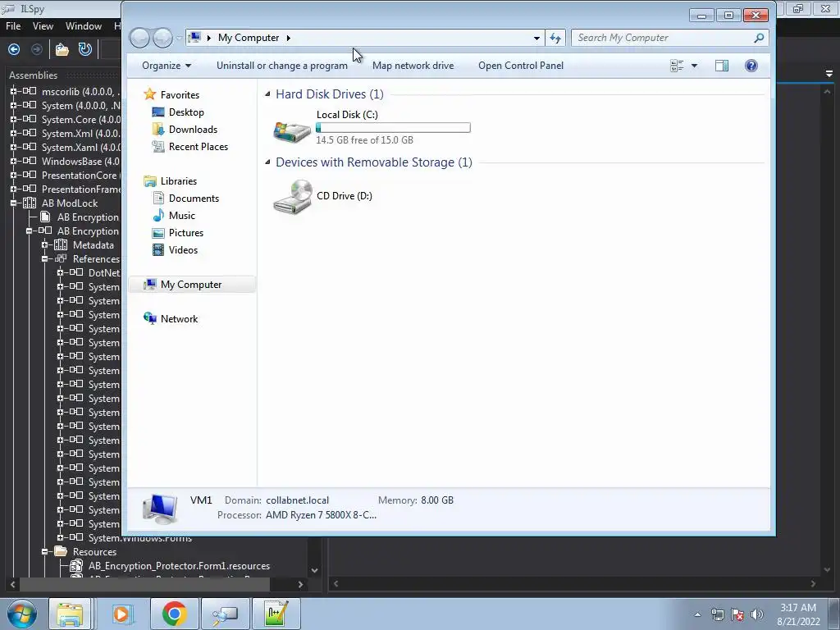The image size is (840, 630).
Task: Select WindowsBase assembly in ILSpy
Action: [x=80, y=162]
